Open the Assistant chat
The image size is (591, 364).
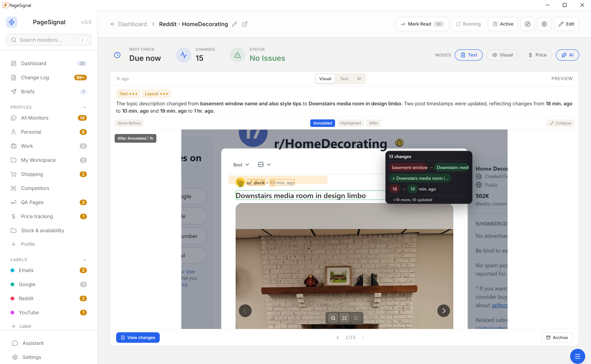[x=49, y=343]
